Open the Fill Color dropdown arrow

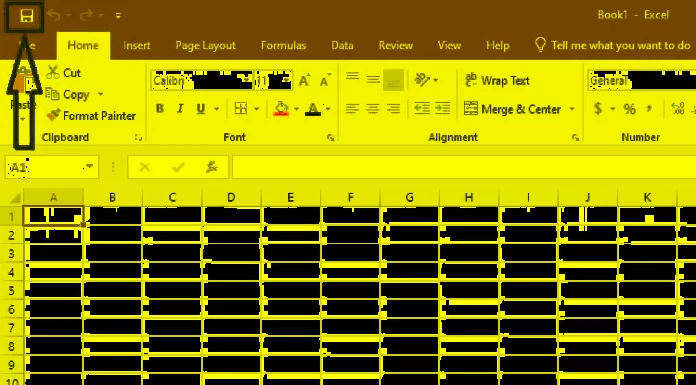click(x=297, y=109)
